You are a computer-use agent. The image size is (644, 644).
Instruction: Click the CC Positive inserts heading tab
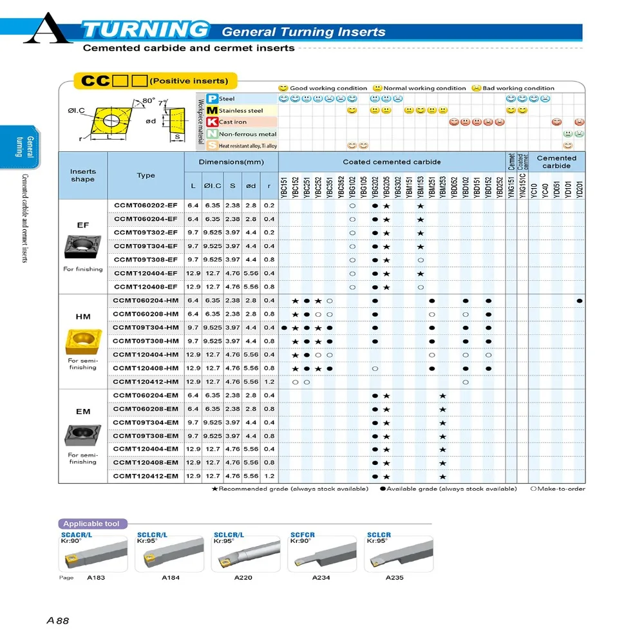coord(155,81)
